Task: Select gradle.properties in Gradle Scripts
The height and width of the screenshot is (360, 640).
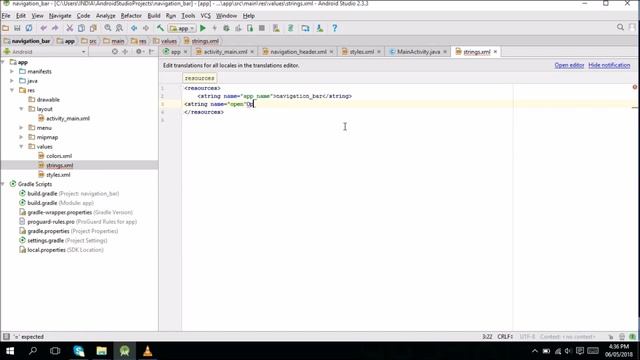Action: 69,231
